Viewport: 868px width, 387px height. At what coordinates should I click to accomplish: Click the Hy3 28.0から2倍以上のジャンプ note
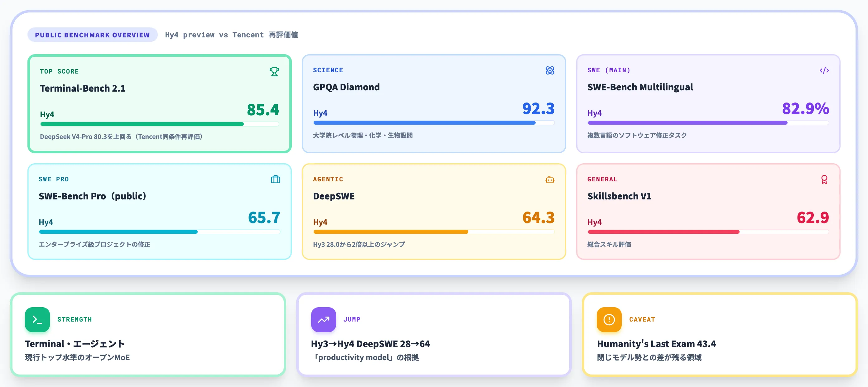(x=359, y=244)
